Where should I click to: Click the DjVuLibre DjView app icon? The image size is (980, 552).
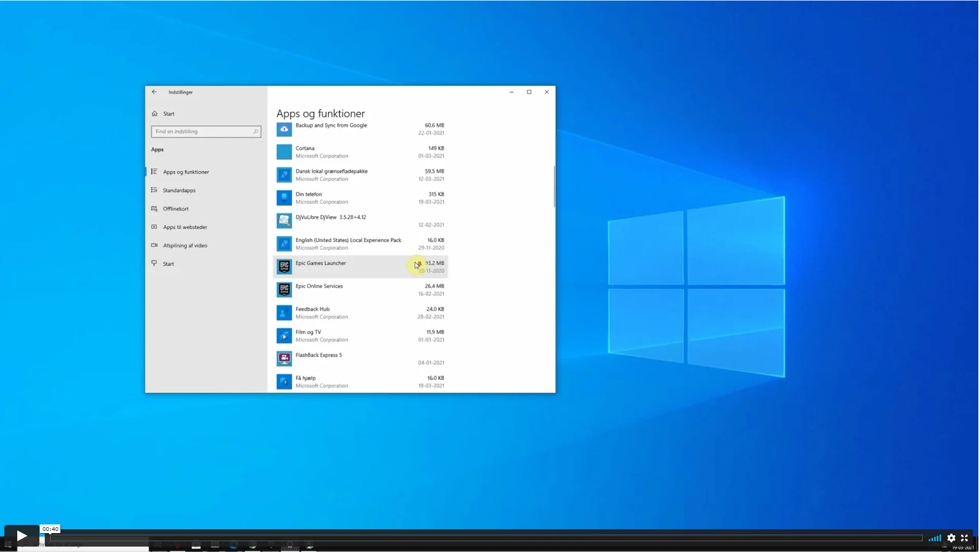pos(284,221)
